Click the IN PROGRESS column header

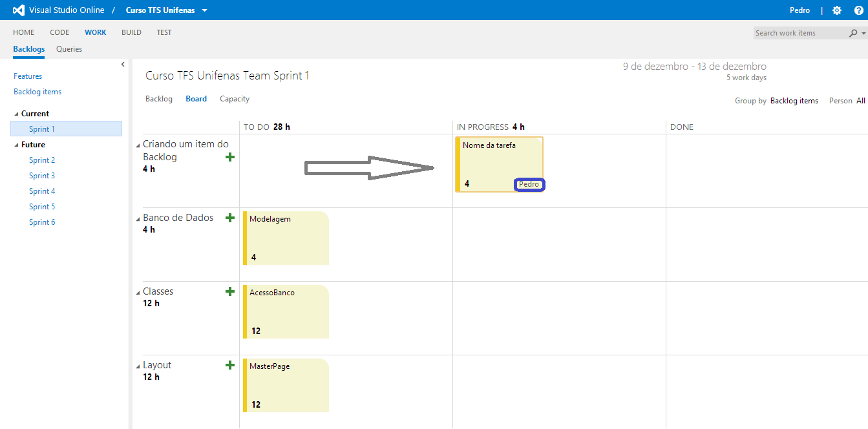(483, 127)
